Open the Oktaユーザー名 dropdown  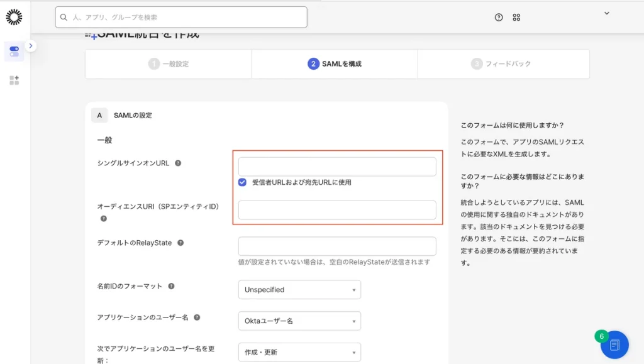click(x=299, y=321)
